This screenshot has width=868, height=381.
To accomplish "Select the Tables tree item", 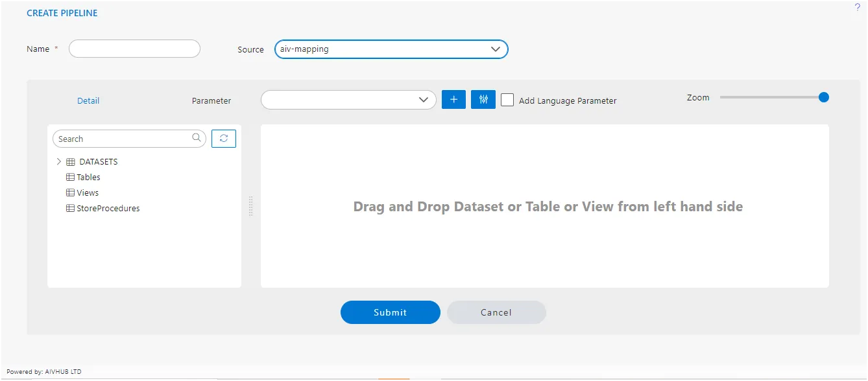I will pos(88,177).
